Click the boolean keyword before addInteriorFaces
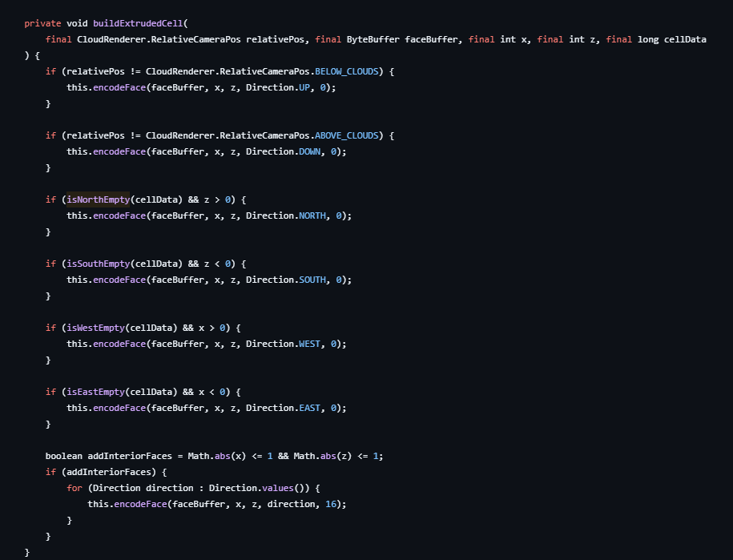733x560 pixels. [x=63, y=456]
